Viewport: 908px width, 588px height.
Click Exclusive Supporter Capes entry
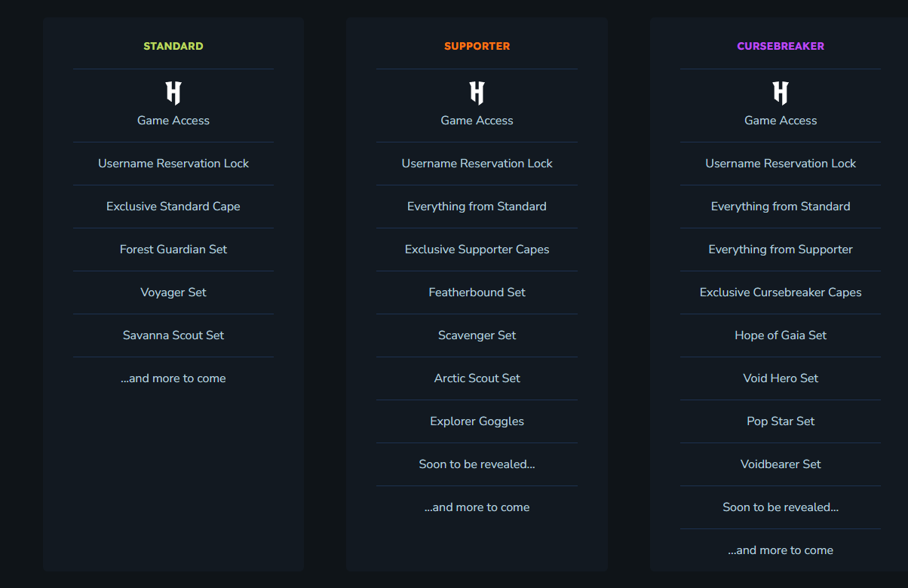(477, 250)
